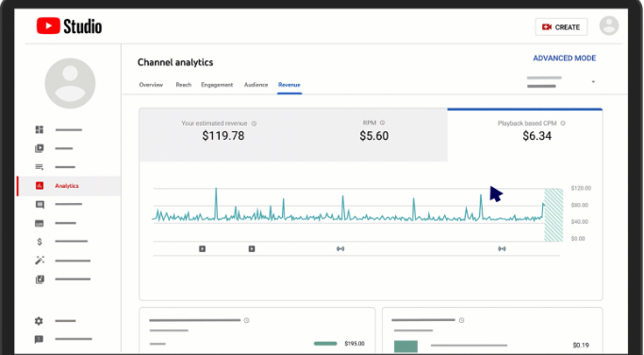Click the info icon in lower-right card
The image size is (644, 355).
(x=461, y=320)
